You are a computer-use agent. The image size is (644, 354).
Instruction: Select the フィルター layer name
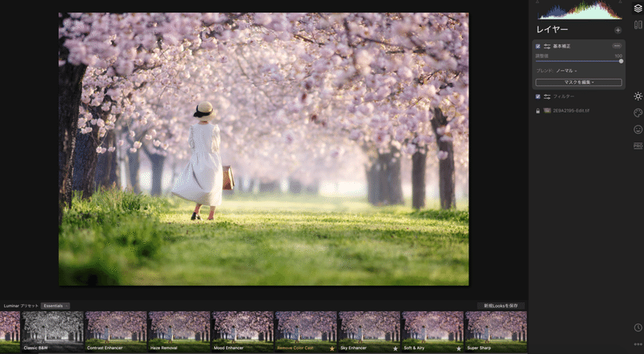[563, 97]
